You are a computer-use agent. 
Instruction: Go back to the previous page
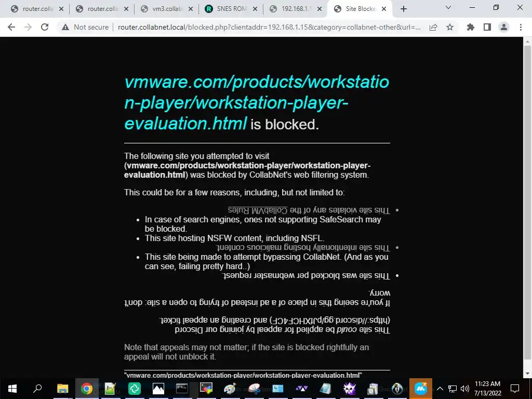point(11,27)
